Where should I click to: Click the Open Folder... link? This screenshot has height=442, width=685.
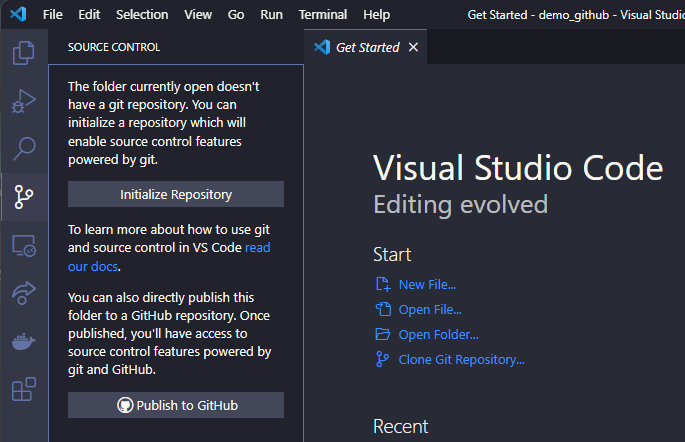pyautogui.click(x=438, y=334)
